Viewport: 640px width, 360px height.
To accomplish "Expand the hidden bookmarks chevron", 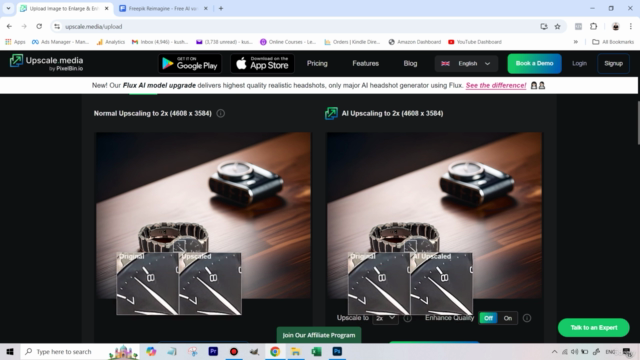I will coord(576,42).
